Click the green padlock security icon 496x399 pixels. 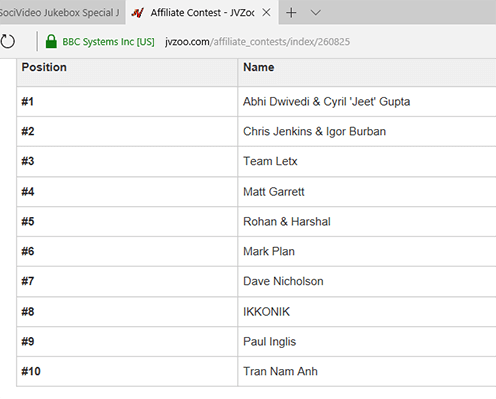coord(51,42)
